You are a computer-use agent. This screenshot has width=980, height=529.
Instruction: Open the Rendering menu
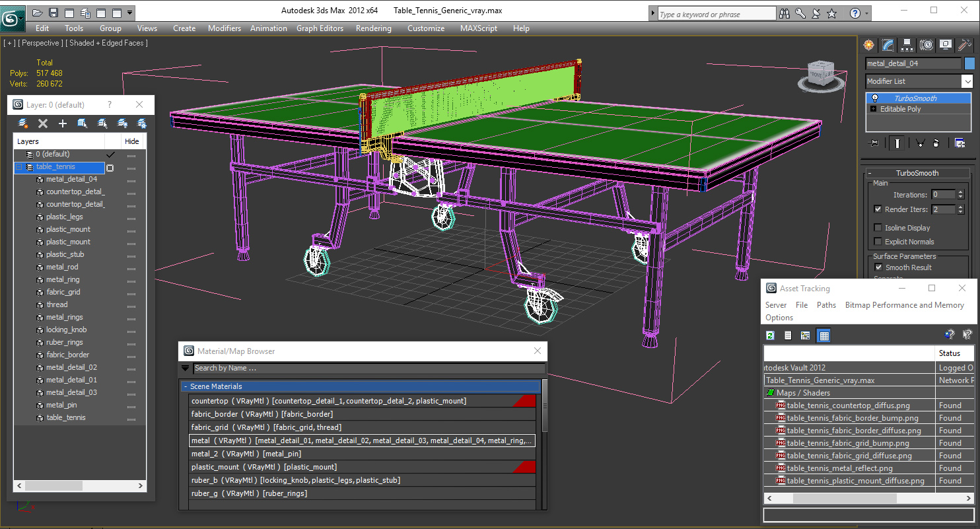pos(374,28)
